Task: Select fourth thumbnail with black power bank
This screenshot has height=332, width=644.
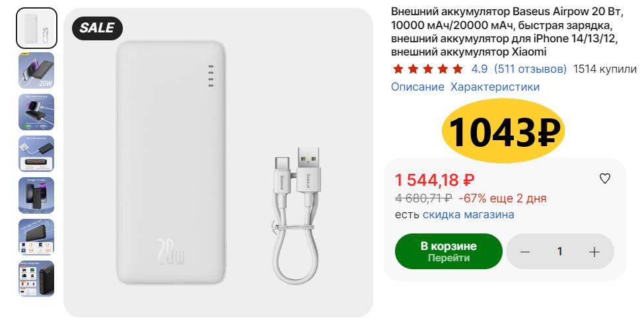Action: (36, 153)
